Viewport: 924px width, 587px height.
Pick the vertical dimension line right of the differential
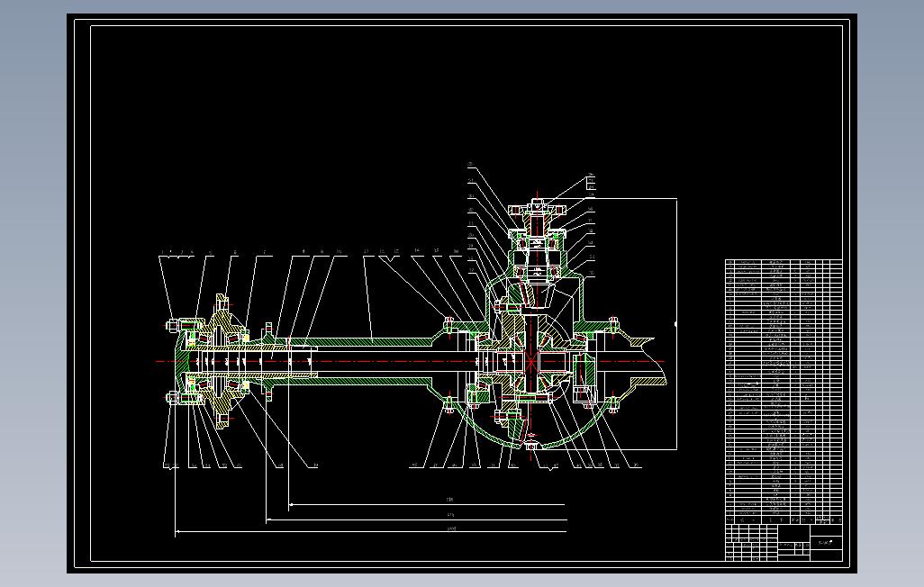click(676, 323)
